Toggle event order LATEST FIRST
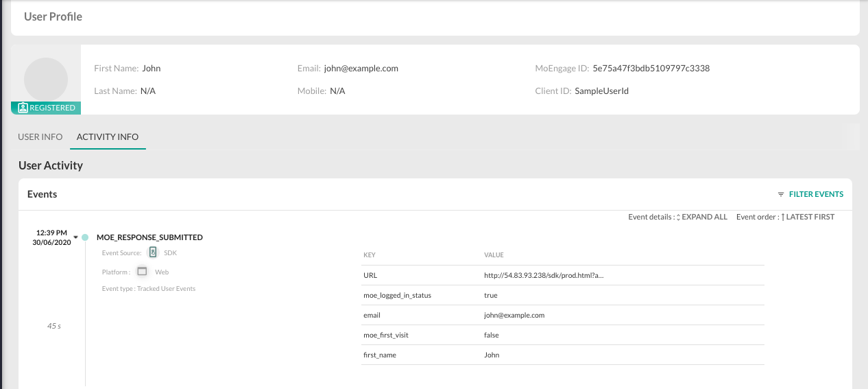This screenshot has height=389, width=868. pos(810,217)
